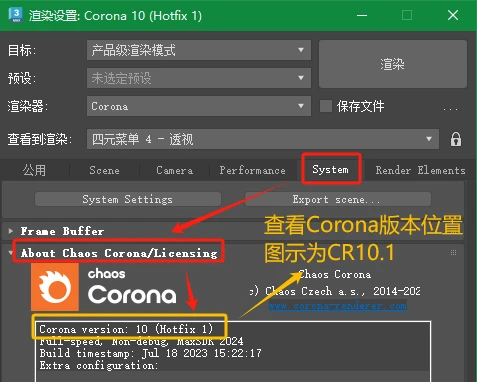477x382 pixels.
Task: Switch to the Performance tab
Action: (x=252, y=170)
